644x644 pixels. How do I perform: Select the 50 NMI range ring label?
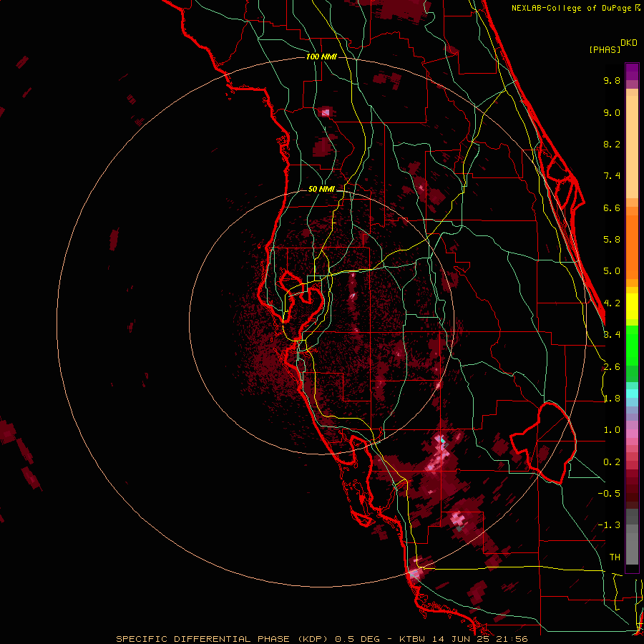tap(321, 189)
